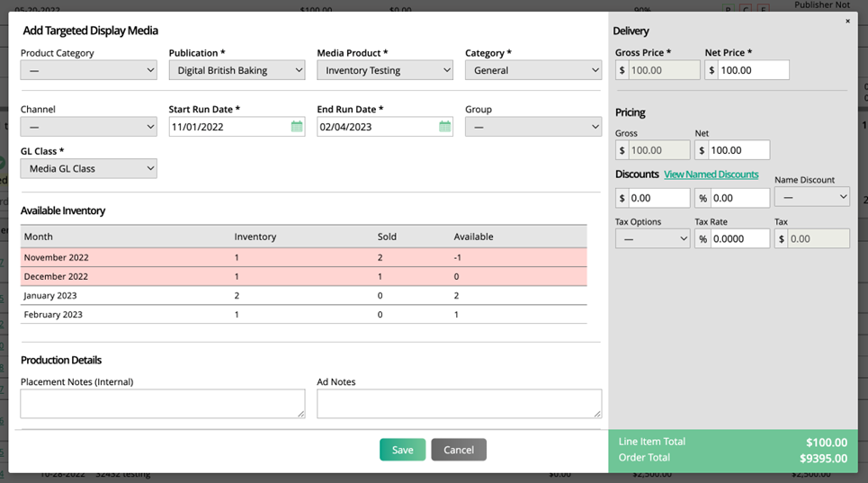The height and width of the screenshot is (483, 868).
Task: Select the November 2022 inventory row
Action: pos(303,257)
